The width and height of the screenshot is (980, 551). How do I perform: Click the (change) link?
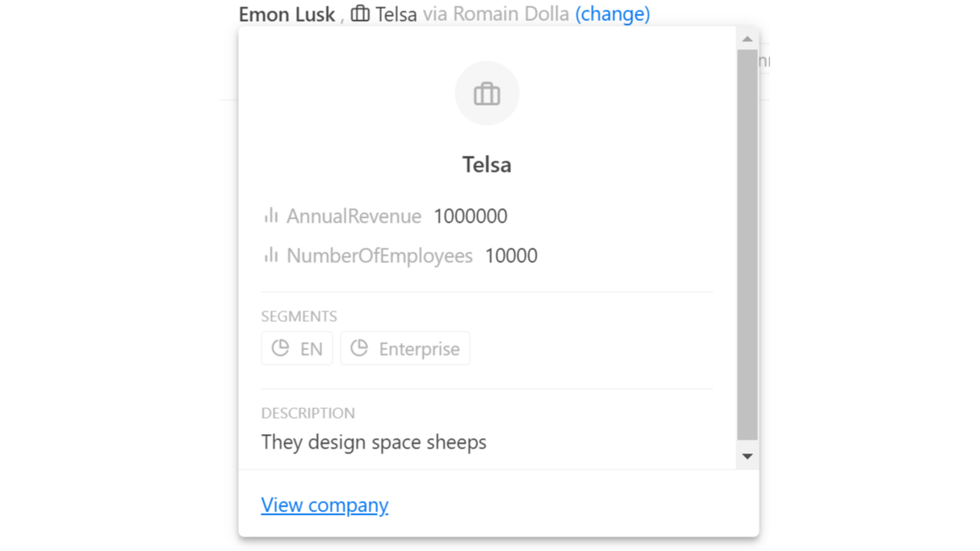coord(612,14)
